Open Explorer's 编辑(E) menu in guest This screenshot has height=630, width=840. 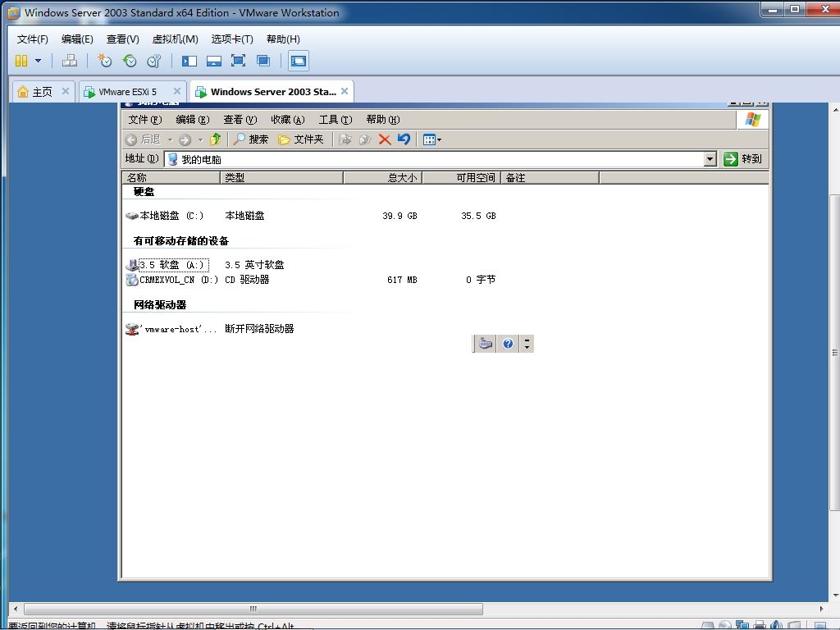[192, 120]
